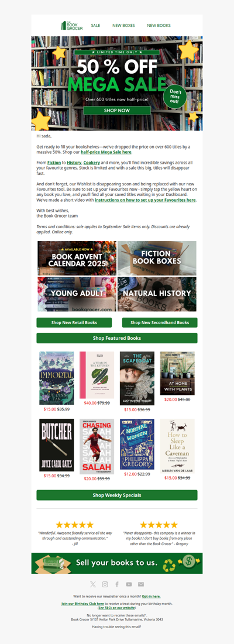Click the Book Grocer logo
Screen dimensions: 234x644
[x=72, y=26]
